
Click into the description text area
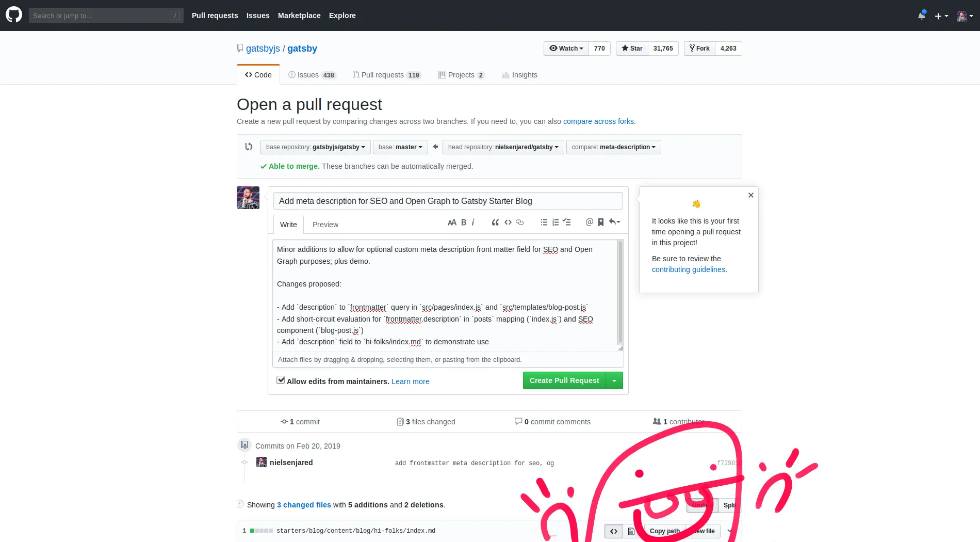pos(445,295)
